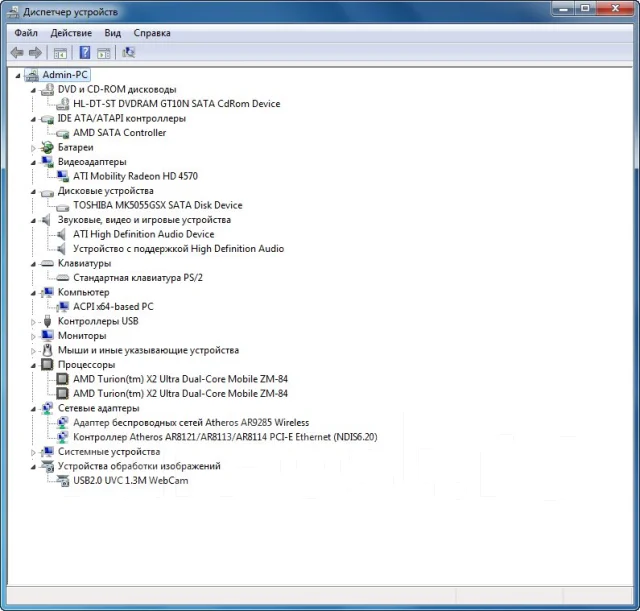
Task: Click the Сетевые адаптеры category icon
Action: [x=47, y=408]
